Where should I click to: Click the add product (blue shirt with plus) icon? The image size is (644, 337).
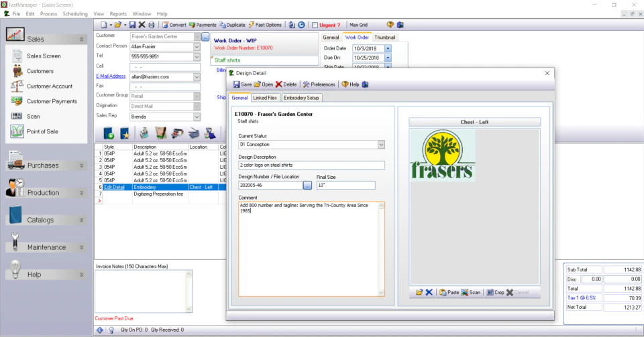tap(109, 133)
